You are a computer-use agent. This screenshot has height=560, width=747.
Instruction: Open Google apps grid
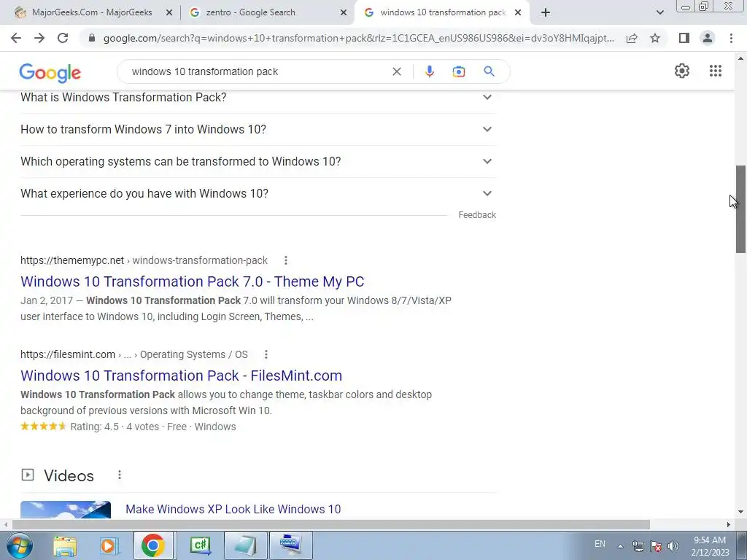[x=715, y=71]
